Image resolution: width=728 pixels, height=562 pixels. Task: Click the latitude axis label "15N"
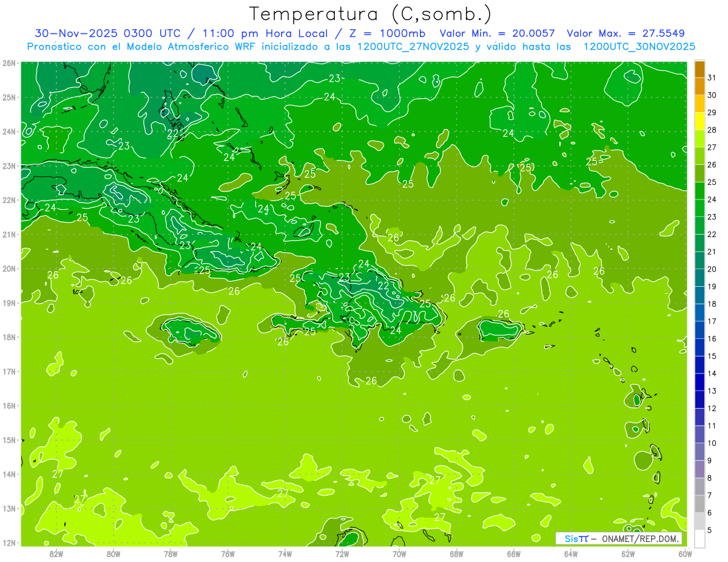coord(9,440)
